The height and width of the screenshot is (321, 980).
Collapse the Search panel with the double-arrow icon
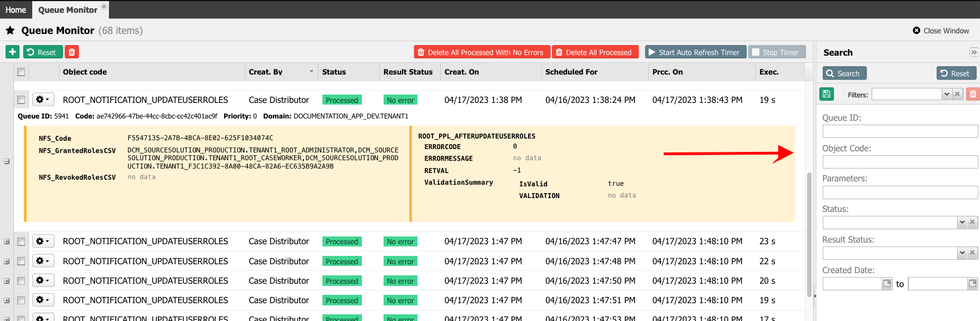(973, 52)
